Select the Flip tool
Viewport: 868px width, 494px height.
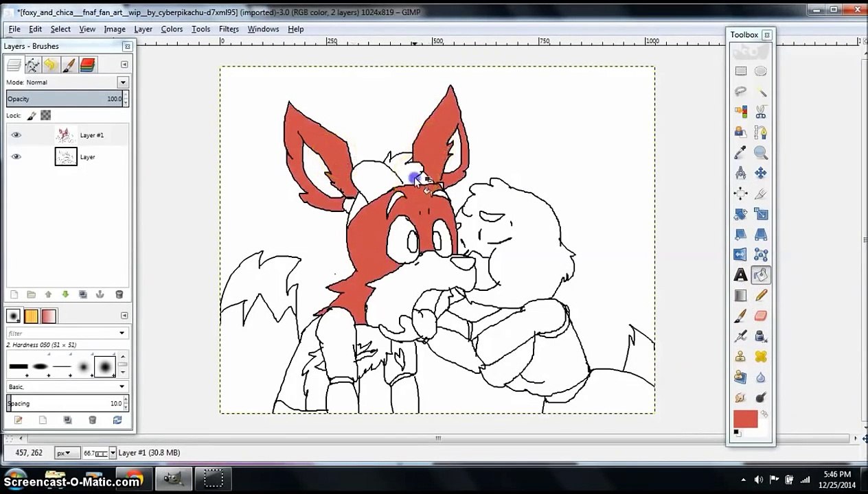pyautogui.click(x=740, y=255)
